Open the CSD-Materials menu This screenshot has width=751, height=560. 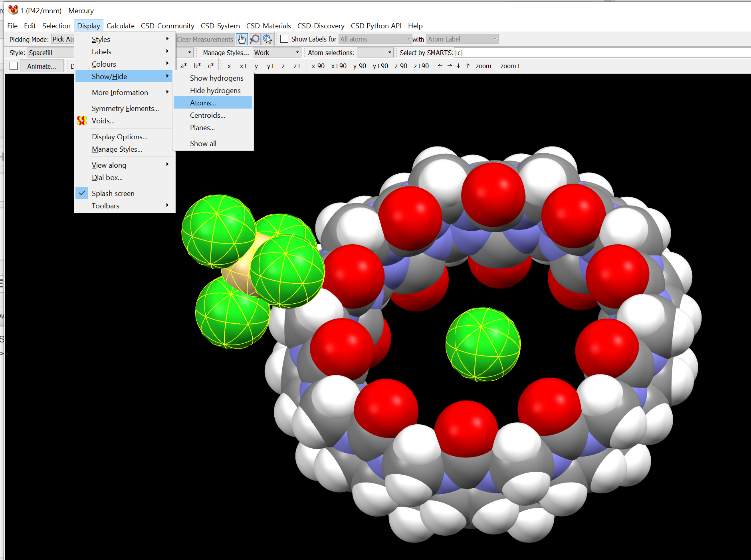tap(269, 26)
